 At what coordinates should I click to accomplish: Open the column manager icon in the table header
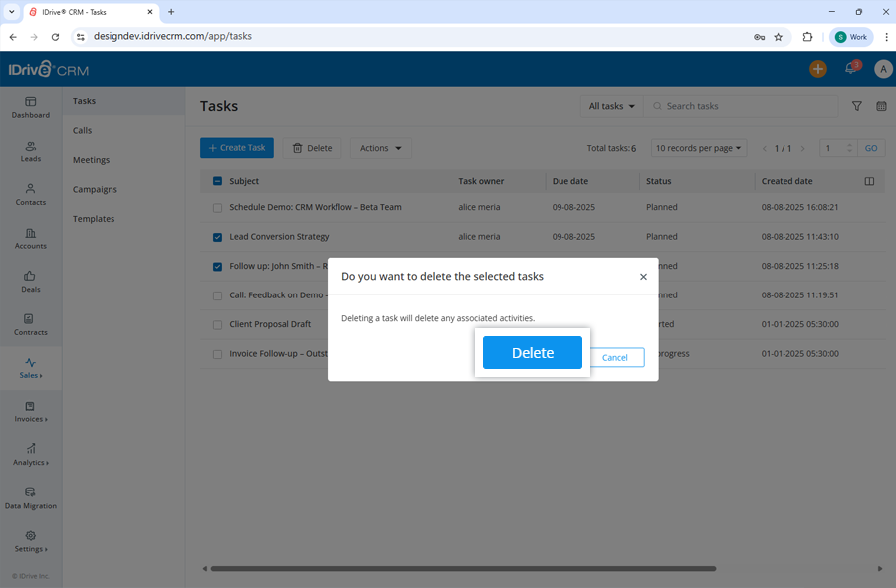868,181
